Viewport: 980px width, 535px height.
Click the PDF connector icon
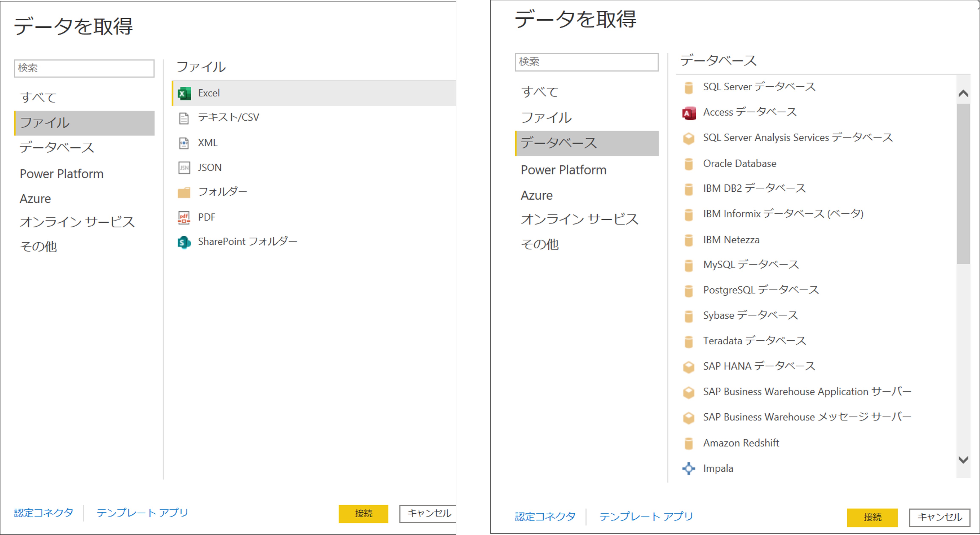coord(184,218)
